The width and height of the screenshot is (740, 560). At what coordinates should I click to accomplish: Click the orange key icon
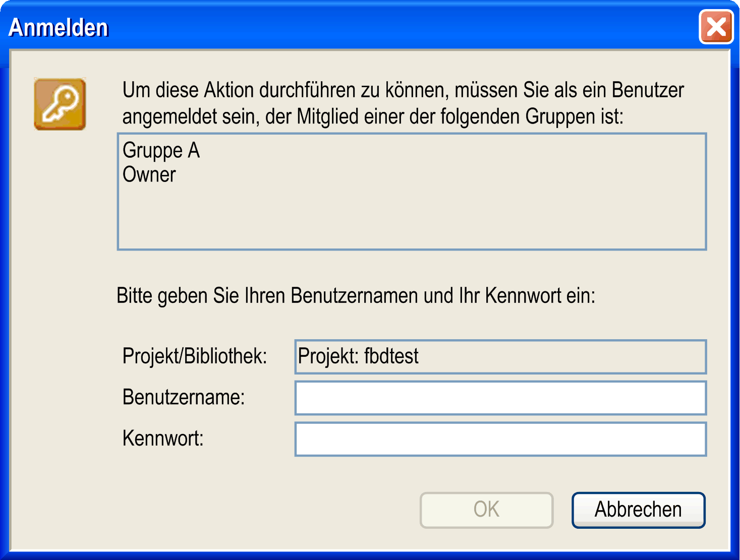[x=60, y=104]
